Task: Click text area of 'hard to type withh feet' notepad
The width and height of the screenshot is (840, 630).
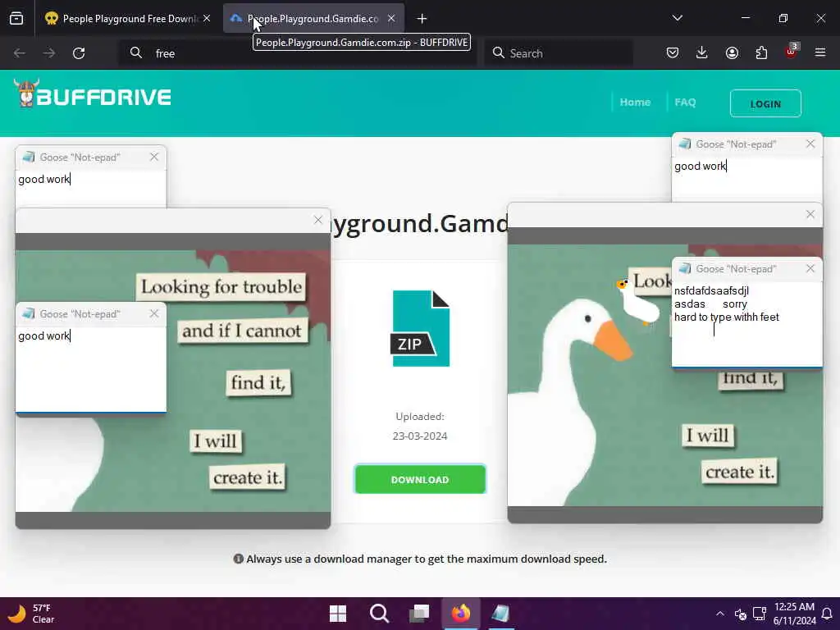Action: [746, 323]
